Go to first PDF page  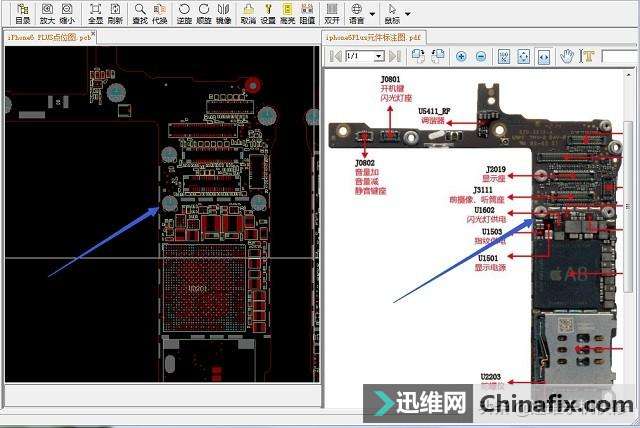point(336,56)
